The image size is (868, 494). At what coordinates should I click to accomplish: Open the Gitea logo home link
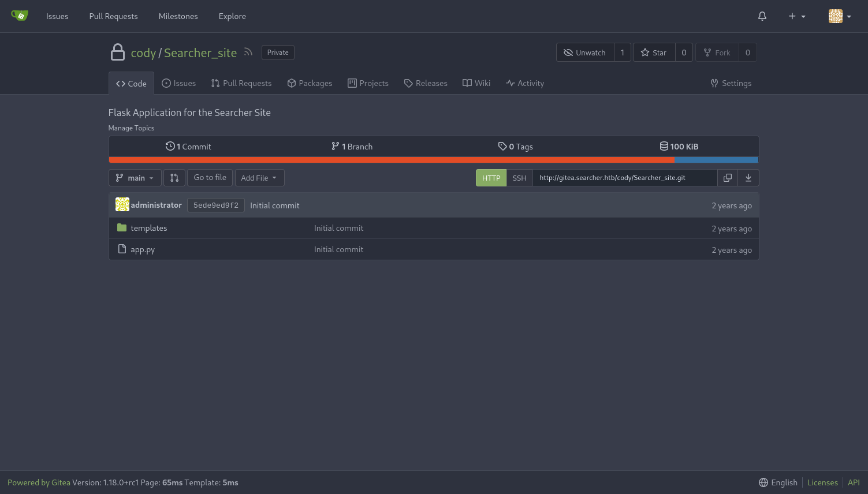[20, 16]
